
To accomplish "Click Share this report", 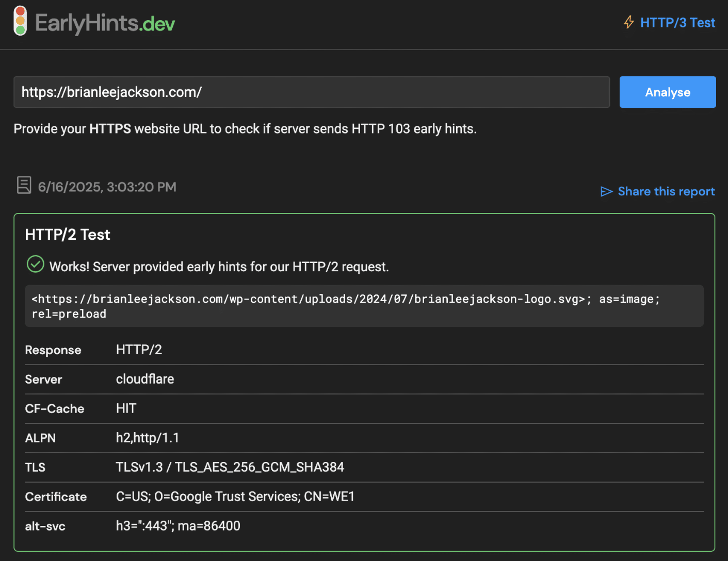I will 666,191.
